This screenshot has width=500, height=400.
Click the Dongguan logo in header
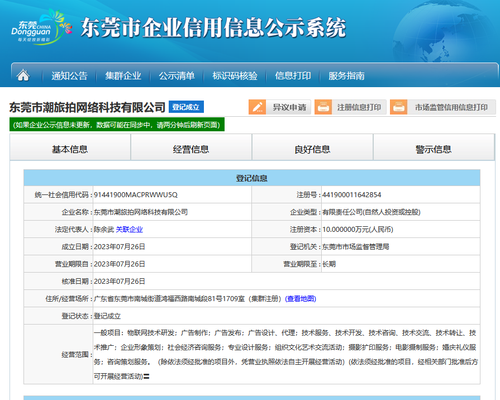coord(41,27)
